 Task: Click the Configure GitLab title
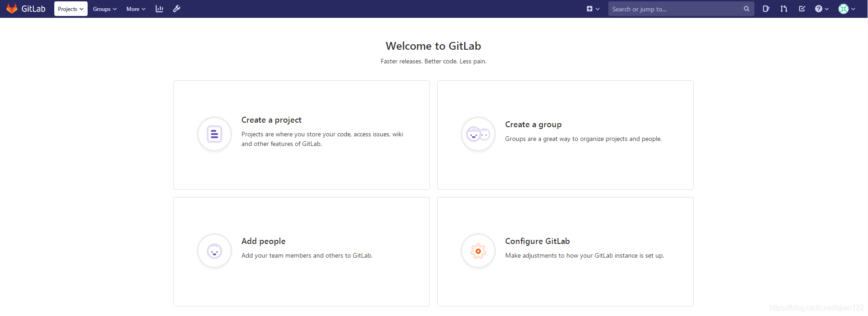tap(538, 241)
